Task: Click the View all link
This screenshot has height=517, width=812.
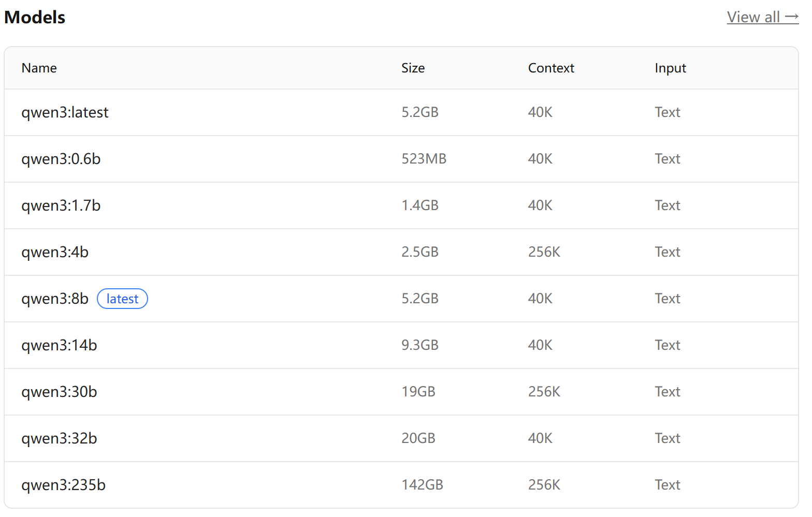Action: click(762, 17)
